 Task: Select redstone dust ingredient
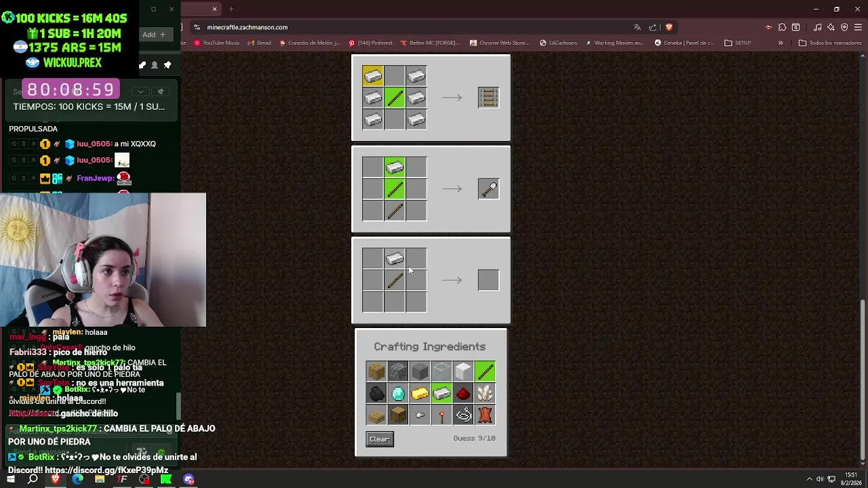pyautogui.click(x=463, y=393)
